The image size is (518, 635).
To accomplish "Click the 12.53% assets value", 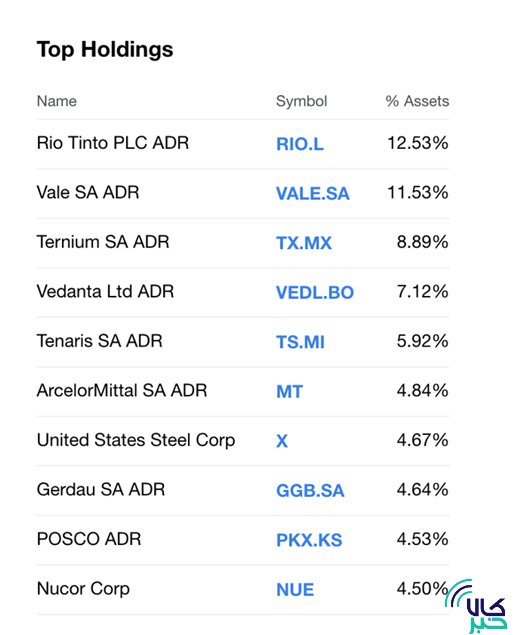I will (418, 143).
